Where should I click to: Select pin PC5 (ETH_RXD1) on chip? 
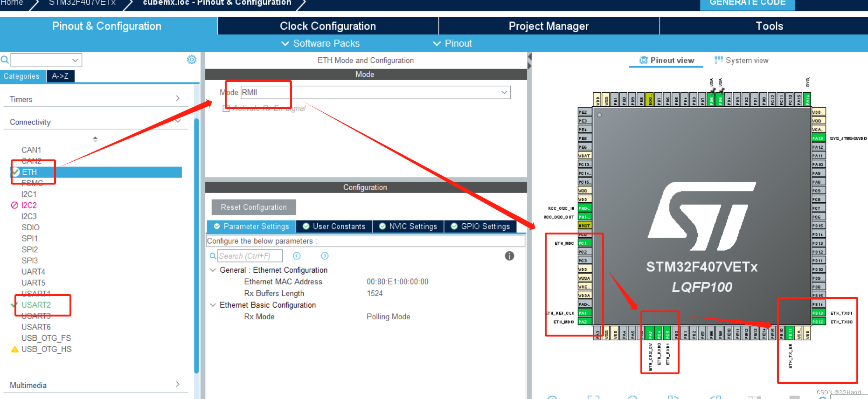668,333
